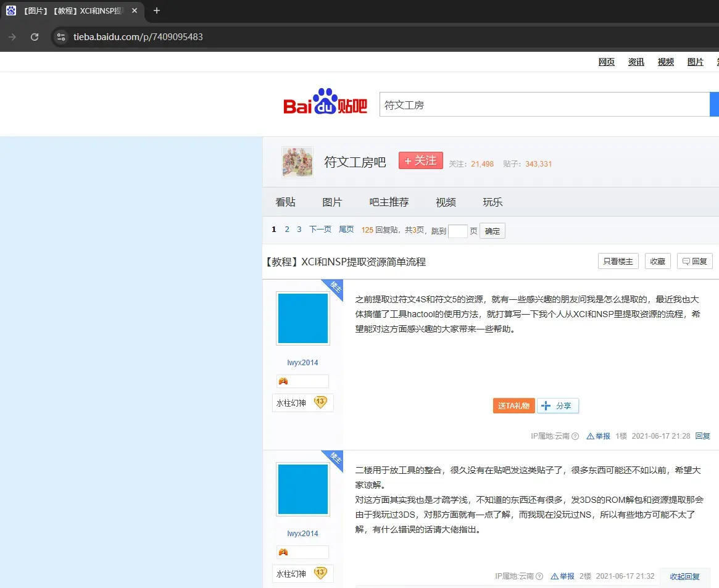719x588 pixels.
Task: Report the 2楼 post via 举报
Action: click(563, 576)
